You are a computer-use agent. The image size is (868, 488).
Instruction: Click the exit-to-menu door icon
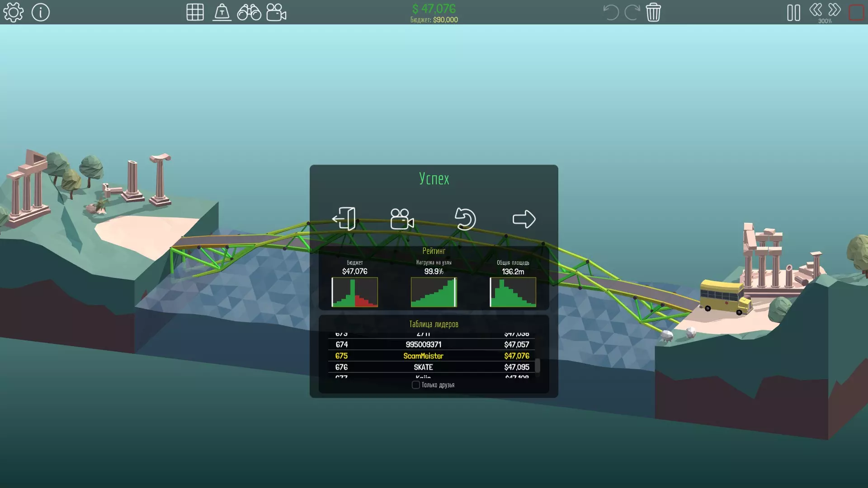(344, 219)
